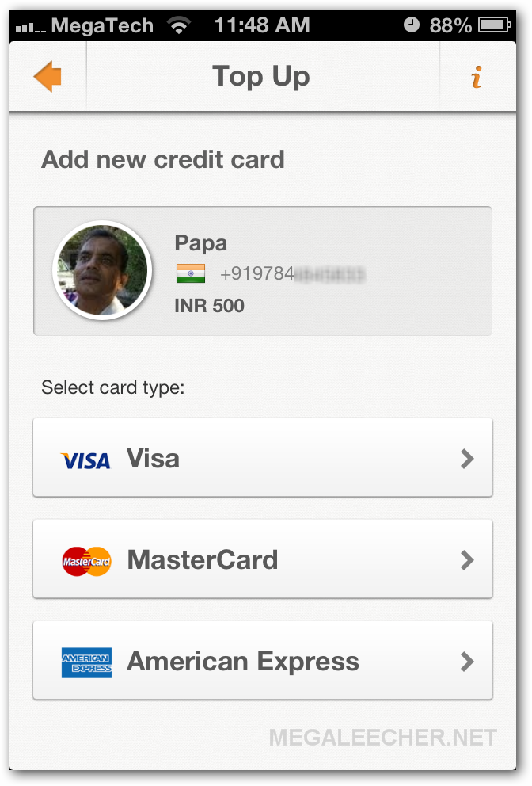Tap the India flag icon
Image resolution: width=532 pixels, height=786 pixels.
190,273
